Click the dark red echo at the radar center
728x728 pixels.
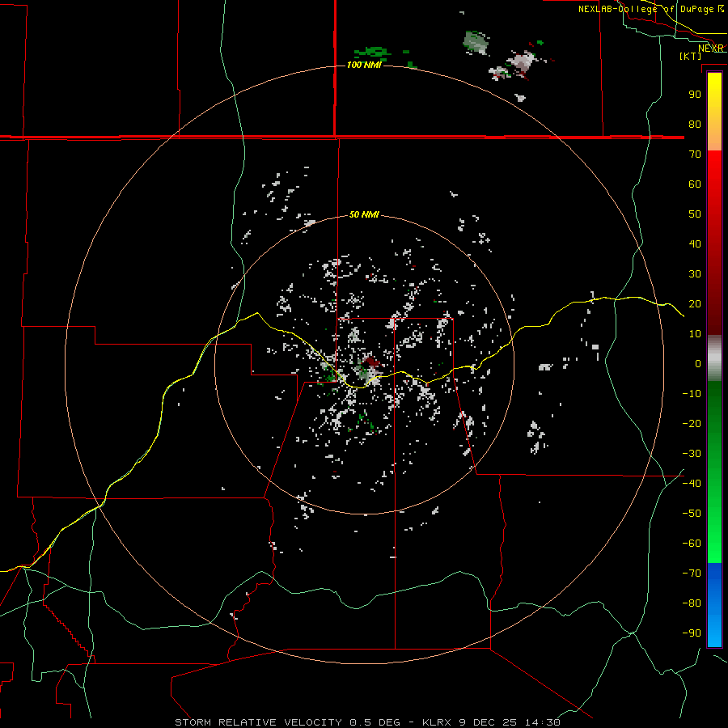pos(371,362)
